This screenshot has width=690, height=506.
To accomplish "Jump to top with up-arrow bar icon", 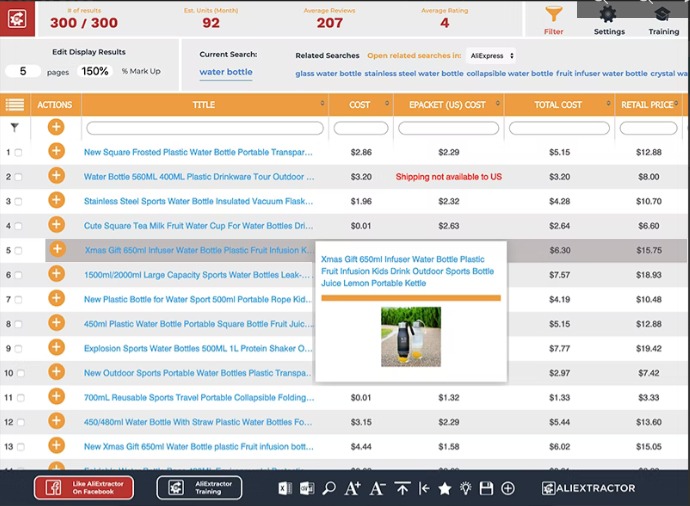I will (x=402, y=488).
